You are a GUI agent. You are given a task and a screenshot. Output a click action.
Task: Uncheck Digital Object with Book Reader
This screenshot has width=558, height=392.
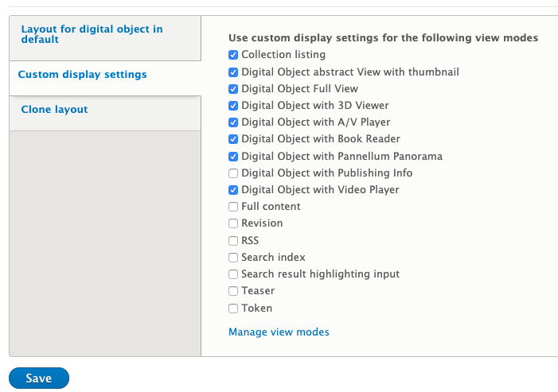[233, 139]
